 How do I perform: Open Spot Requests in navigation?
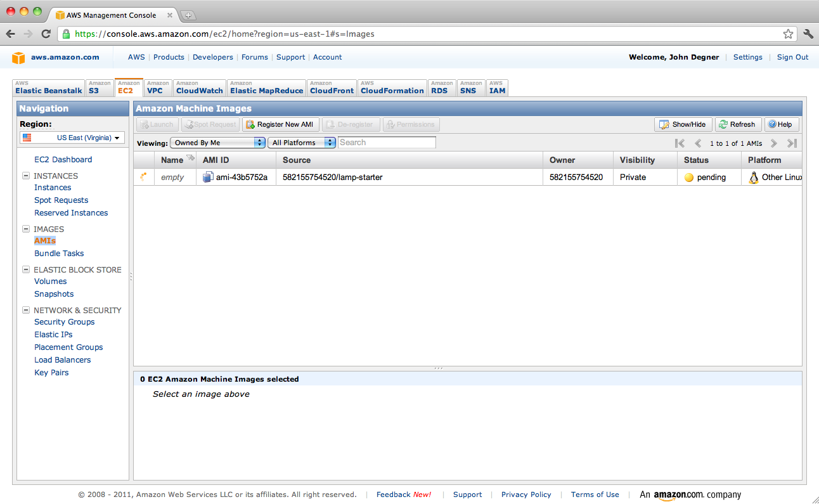(61, 200)
